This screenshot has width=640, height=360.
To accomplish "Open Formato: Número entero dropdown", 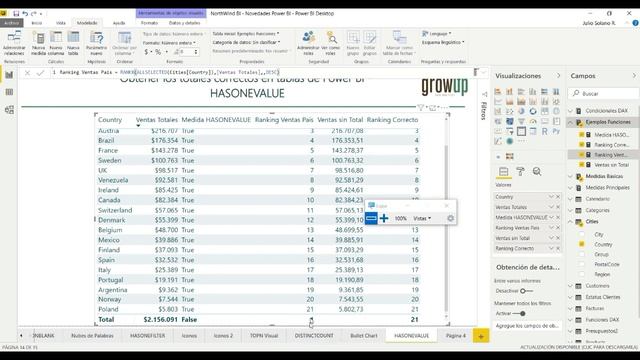I will coord(169,42).
